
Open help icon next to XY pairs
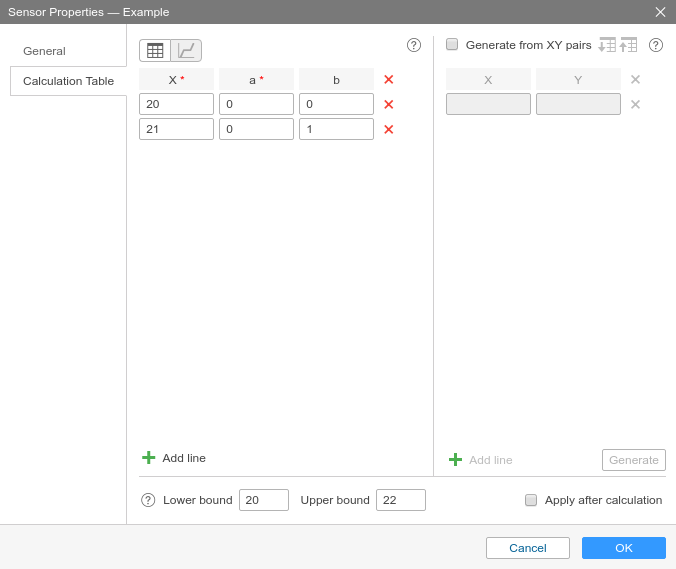point(656,45)
